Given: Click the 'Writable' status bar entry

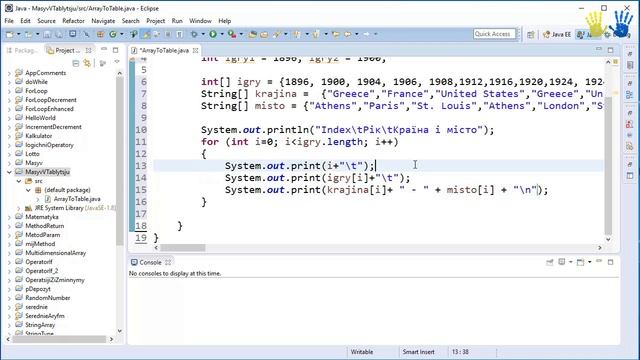Looking at the screenshot, I should (x=362, y=352).
